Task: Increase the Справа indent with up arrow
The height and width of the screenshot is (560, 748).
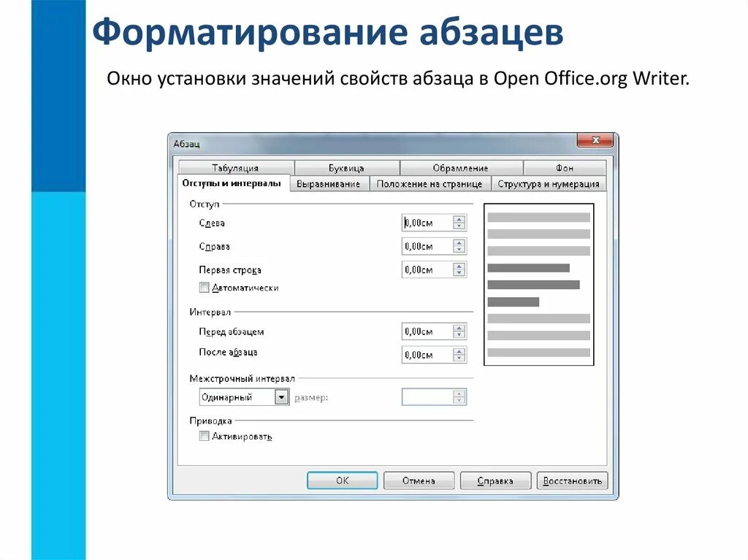Action: [459, 242]
